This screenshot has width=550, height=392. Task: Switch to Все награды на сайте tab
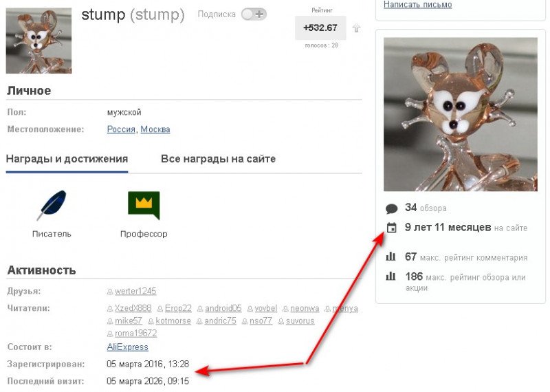coord(218,159)
